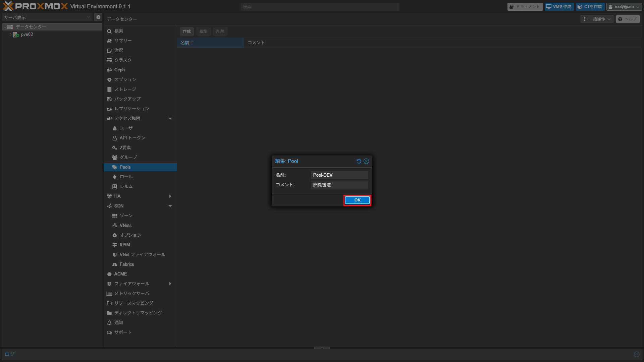Expand the pve02 node tree arrow
Viewport: 644px width, 362px height.
(x=10, y=35)
